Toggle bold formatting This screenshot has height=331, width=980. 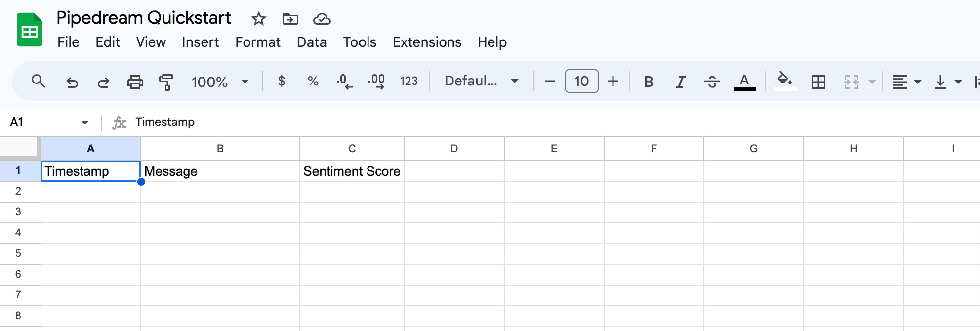point(649,82)
